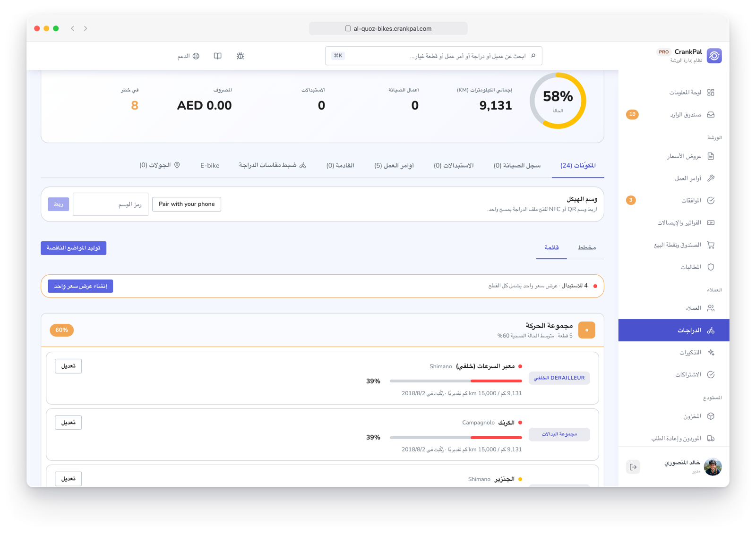Click the work orders wrench icon

(711, 178)
